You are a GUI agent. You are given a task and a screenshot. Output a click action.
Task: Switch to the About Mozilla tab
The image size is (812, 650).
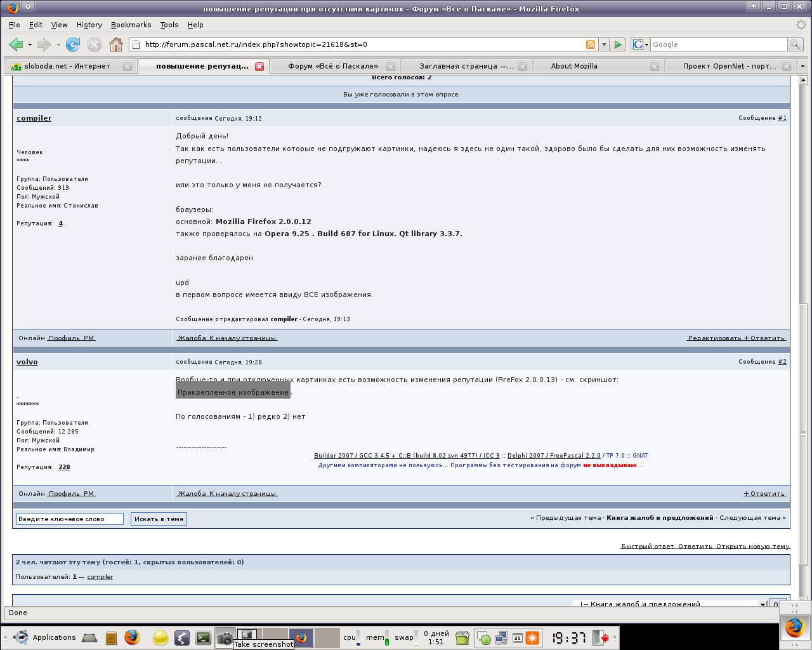(574, 66)
